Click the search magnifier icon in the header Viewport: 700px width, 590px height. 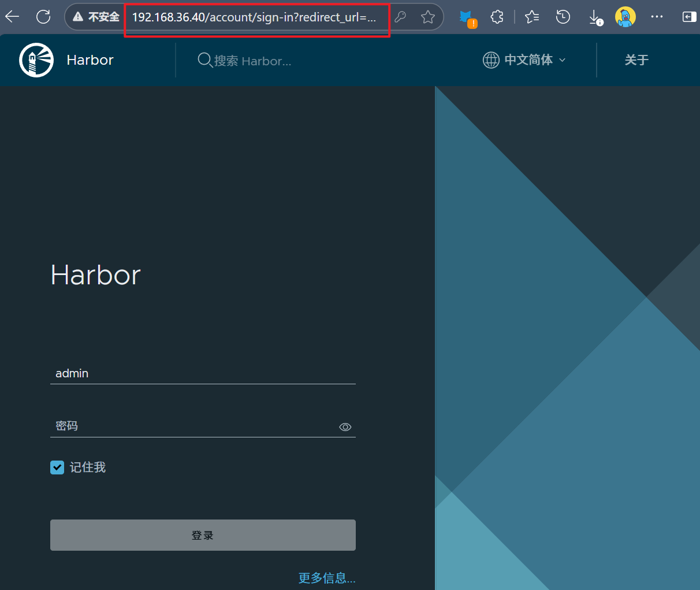click(x=204, y=60)
